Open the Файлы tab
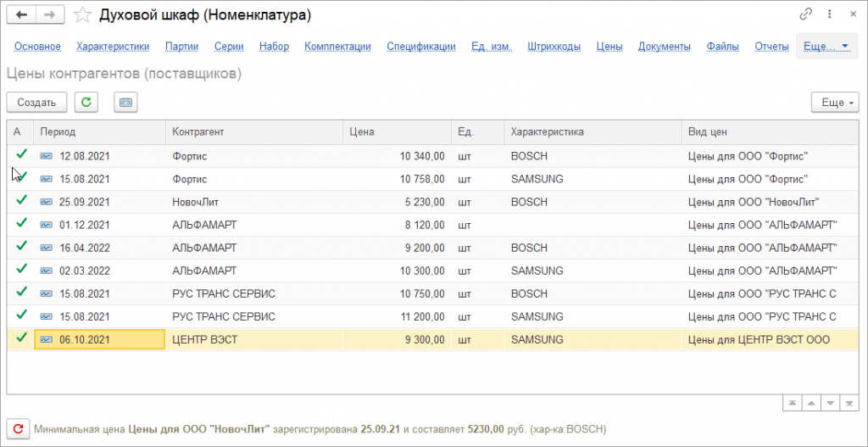Viewport: 868px width, 447px height. [x=723, y=47]
